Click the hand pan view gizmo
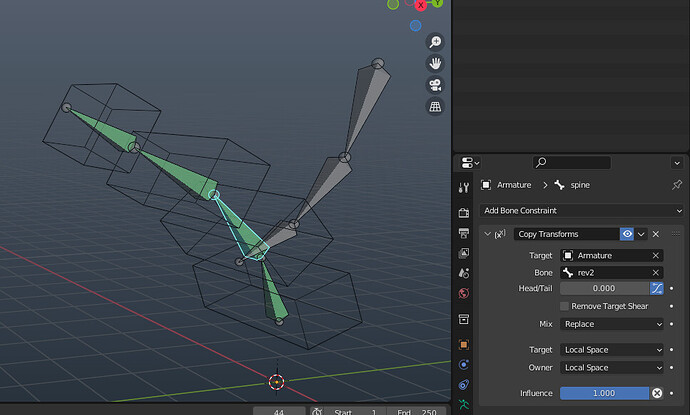Screen dimensions: 690x415 435,63
